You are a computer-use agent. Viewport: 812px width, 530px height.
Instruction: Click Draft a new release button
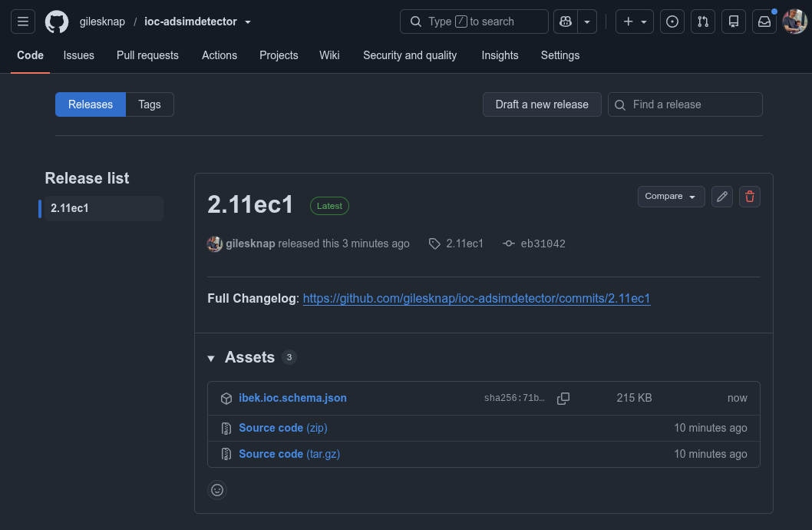click(x=542, y=104)
